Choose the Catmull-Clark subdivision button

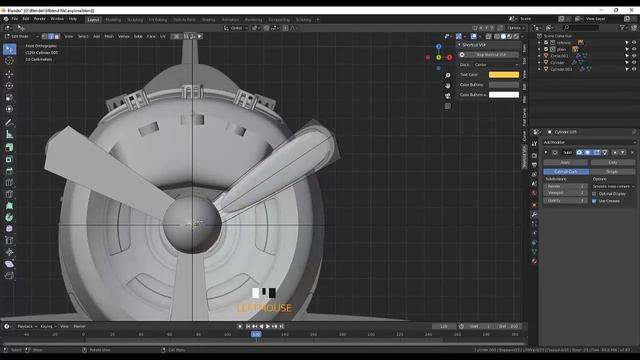[x=566, y=172]
